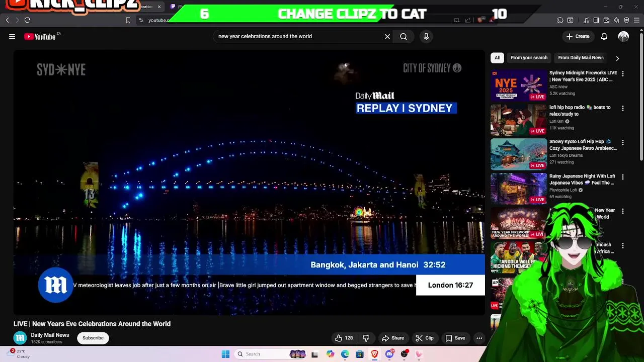Open the Daily Mail News channel avatar
Viewport: 644px width, 362px height.
point(20,338)
